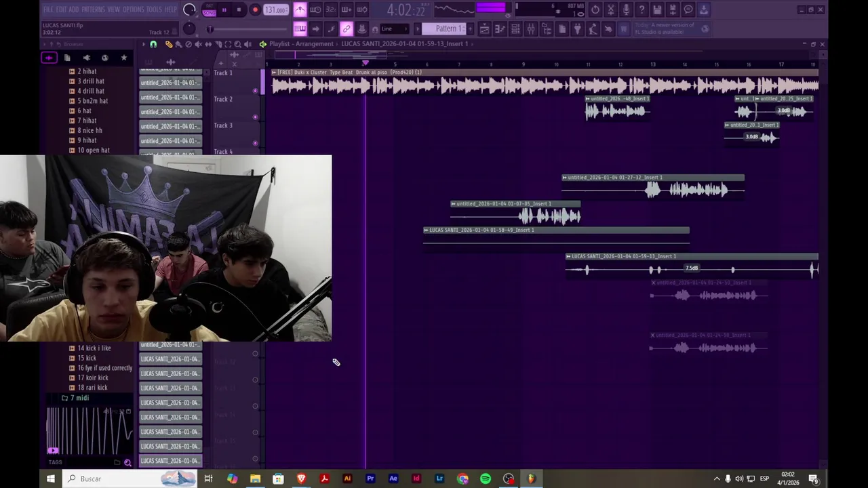Toggle the link/multilink controllers button
This screenshot has width=868, height=488.
[347, 28]
